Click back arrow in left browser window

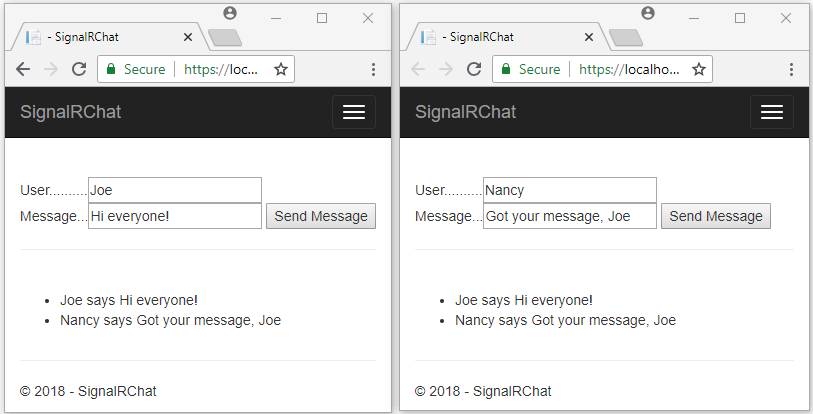[23, 69]
